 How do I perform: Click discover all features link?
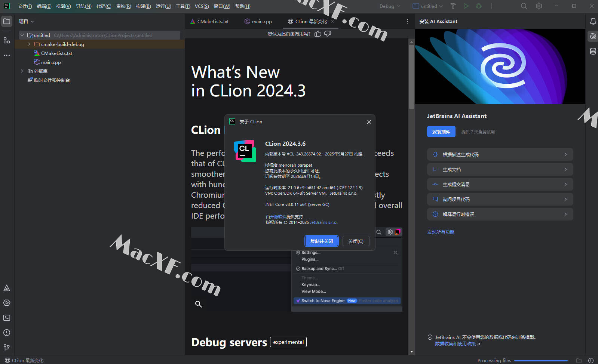pyautogui.click(x=441, y=232)
